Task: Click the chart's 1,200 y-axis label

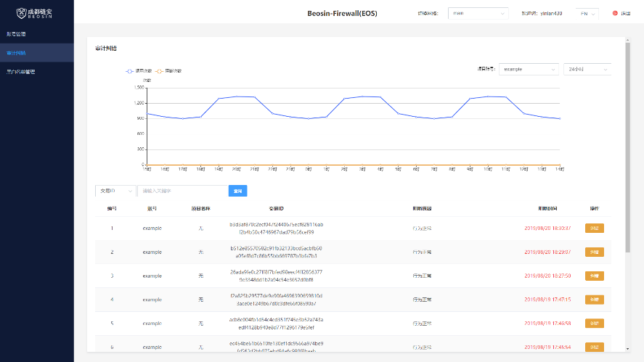Action: click(139, 103)
